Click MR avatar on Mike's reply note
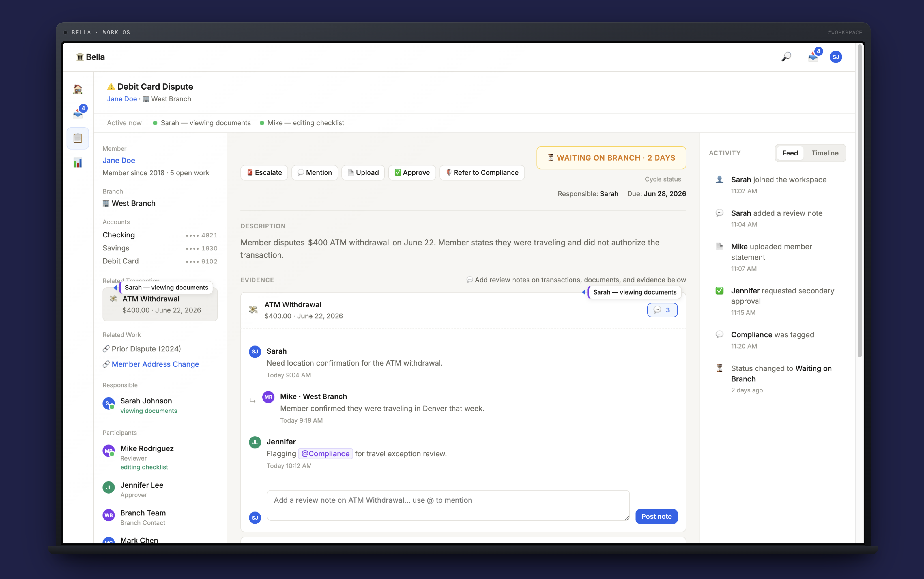Image resolution: width=924 pixels, height=579 pixels. coord(268,397)
